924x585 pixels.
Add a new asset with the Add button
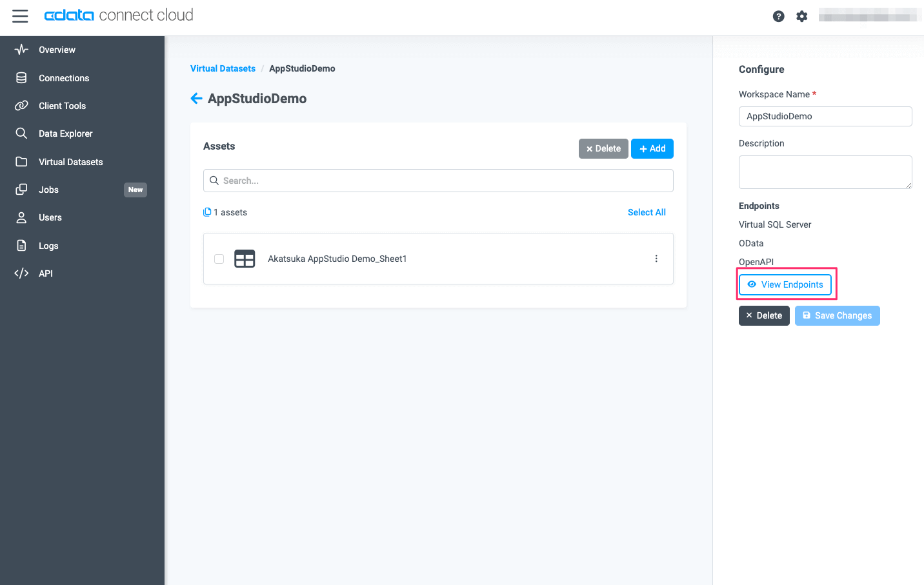652,148
